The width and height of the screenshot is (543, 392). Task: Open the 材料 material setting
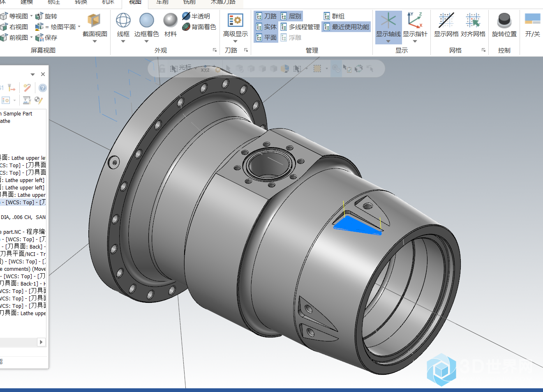coord(170,25)
